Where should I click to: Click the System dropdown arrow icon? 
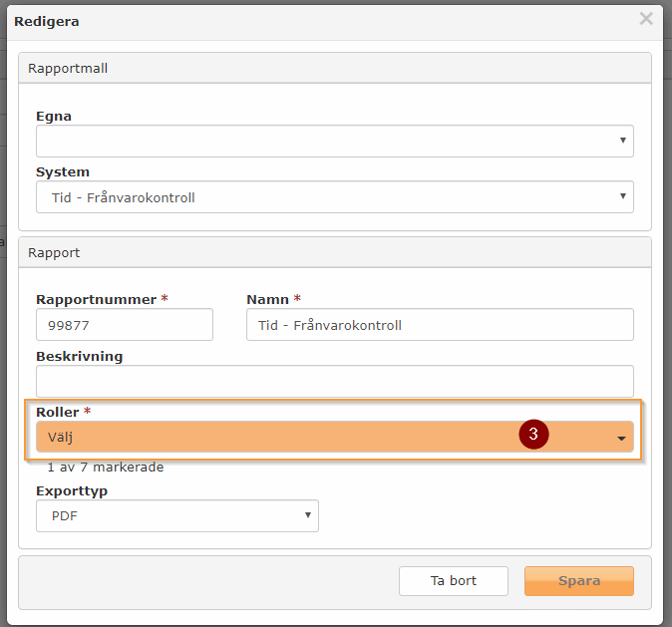tap(623, 195)
